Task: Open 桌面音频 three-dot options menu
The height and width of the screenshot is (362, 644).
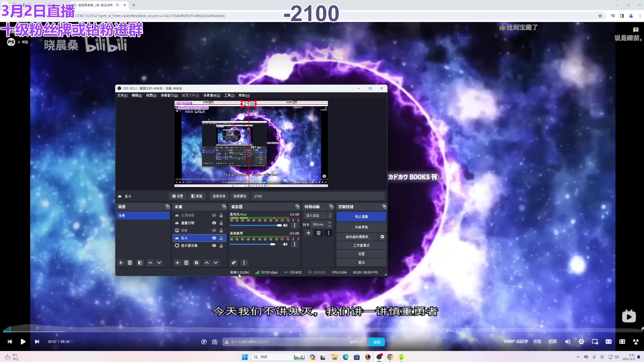Action: [x=294, y=244]
